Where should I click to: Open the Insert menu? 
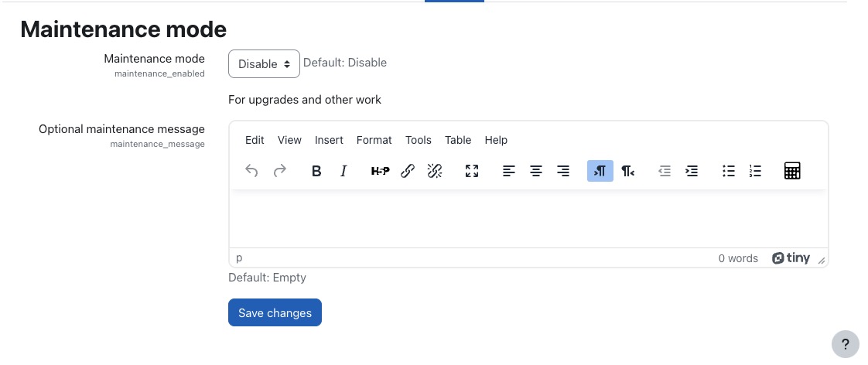[329, 141]
